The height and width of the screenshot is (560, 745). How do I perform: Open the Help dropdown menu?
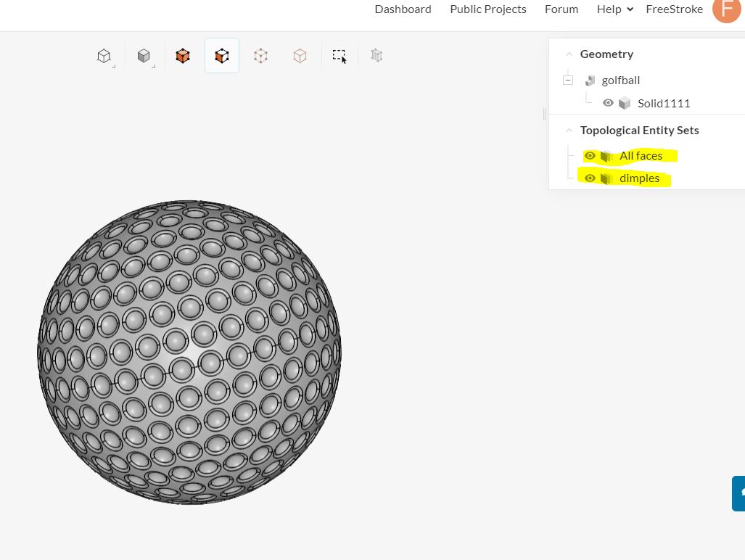pyautogui.click(x=615, y=9)
